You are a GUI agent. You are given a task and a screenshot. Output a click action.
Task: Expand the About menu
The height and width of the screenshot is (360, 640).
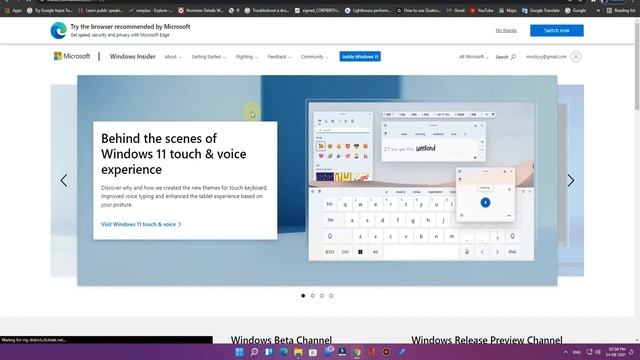pos(173,57)
